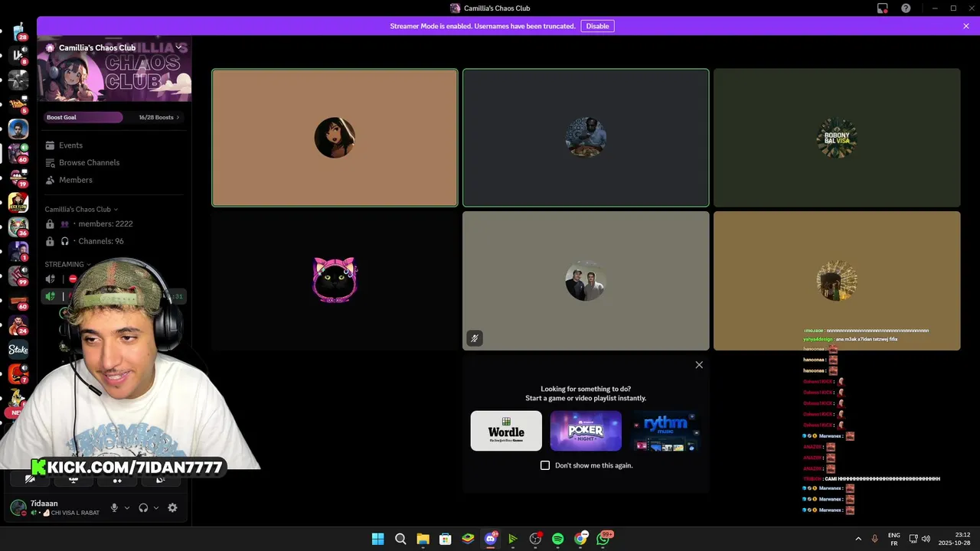Open headphones output options arrow
Image resolution: width=980 pixels, height=551 pixels.
coord(156,507)
